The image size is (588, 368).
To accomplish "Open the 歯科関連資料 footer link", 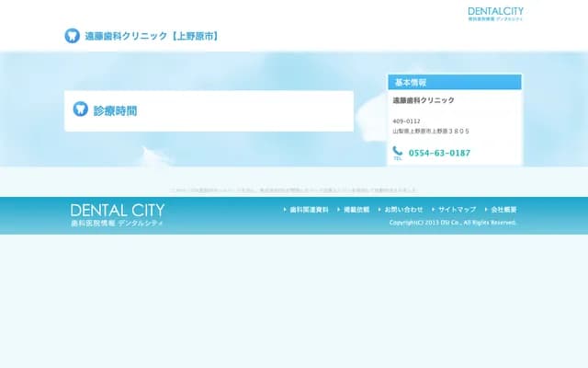I will (x=309, y=210).
